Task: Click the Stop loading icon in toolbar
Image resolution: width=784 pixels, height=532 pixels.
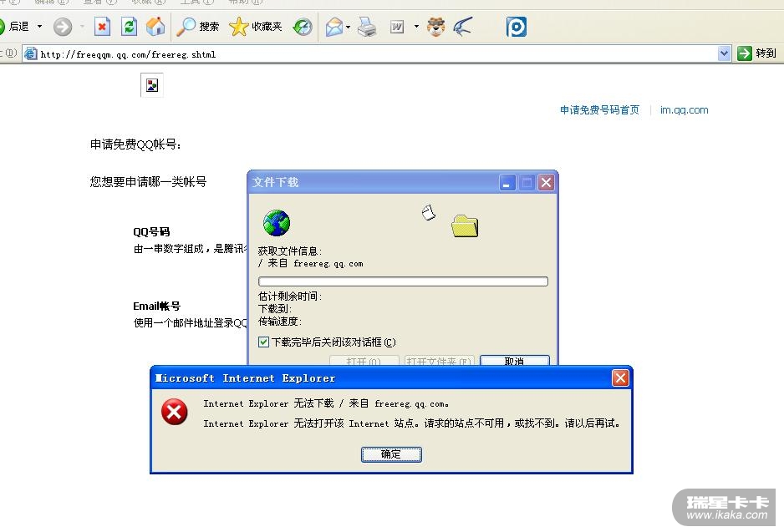Action: point(102,27)
